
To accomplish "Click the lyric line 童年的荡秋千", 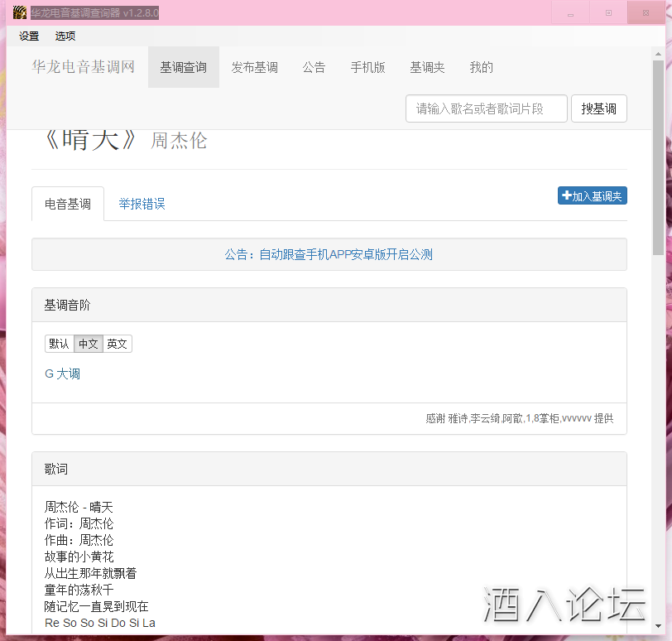I will click(79, 590).
